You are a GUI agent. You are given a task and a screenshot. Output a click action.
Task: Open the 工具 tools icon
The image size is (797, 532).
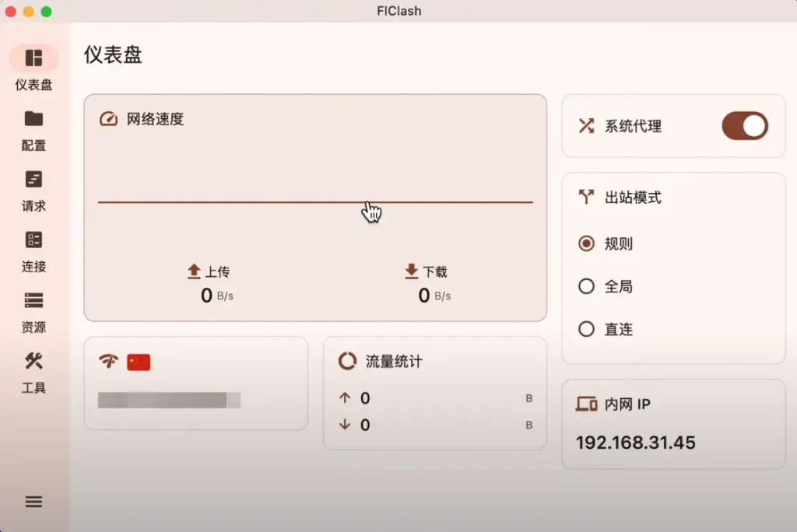click(x=33, y=361)
